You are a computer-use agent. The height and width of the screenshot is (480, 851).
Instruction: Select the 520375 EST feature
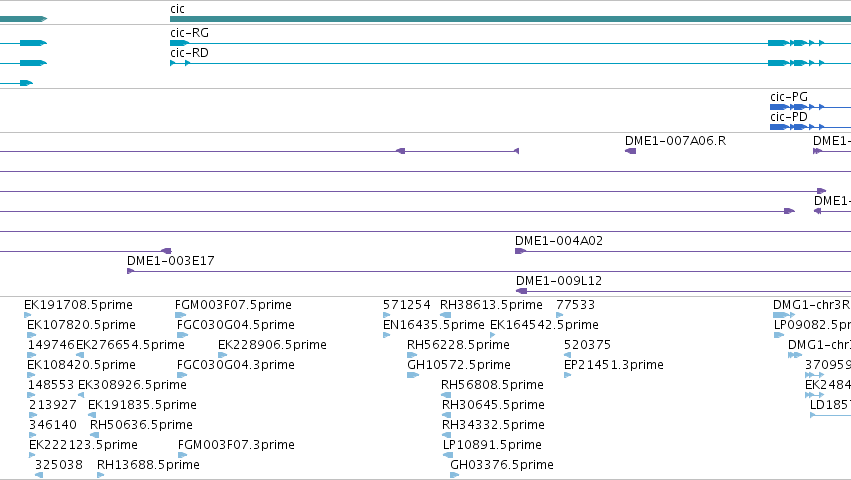click(568, 355)
